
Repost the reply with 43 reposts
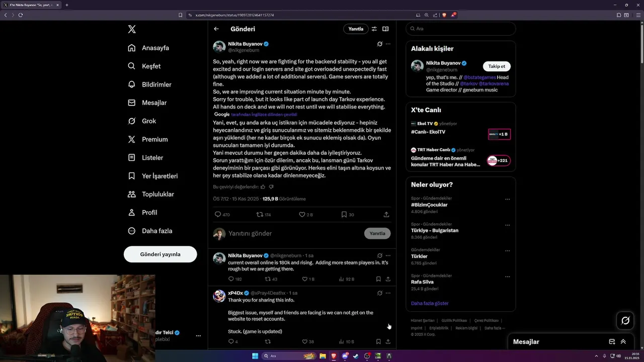coord(271,279)
